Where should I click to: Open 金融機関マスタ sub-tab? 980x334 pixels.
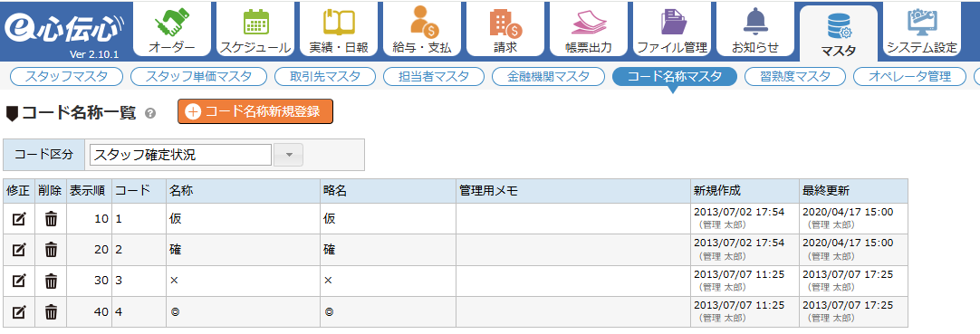tap(548, 77)
